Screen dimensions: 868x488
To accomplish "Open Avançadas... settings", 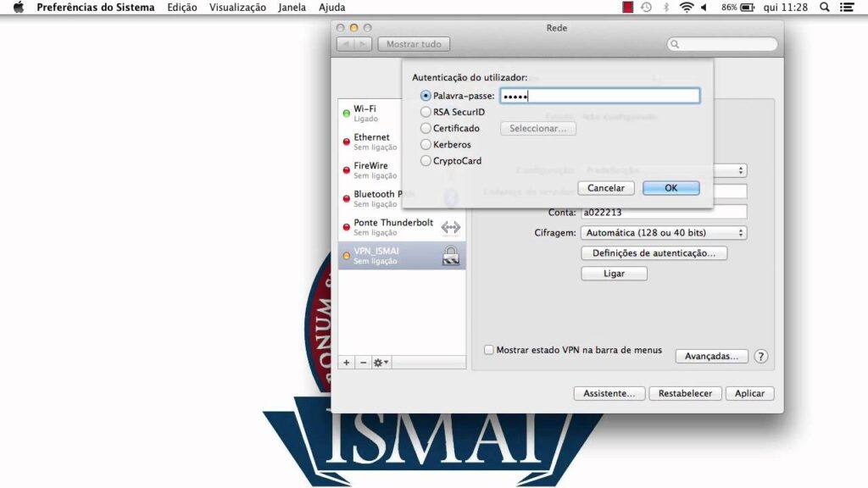I will pyautogui.click(x=711, y=357).
